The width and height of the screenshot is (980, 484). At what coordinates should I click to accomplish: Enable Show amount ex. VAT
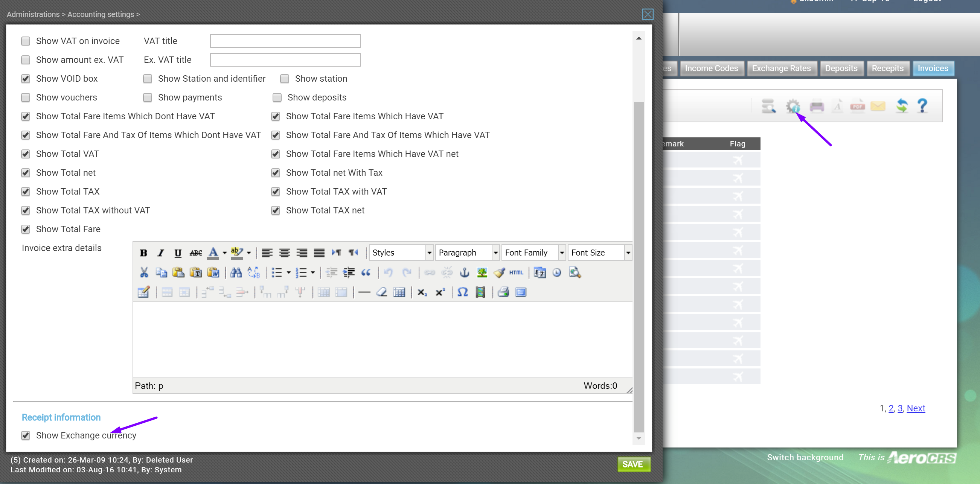[26, 60]
